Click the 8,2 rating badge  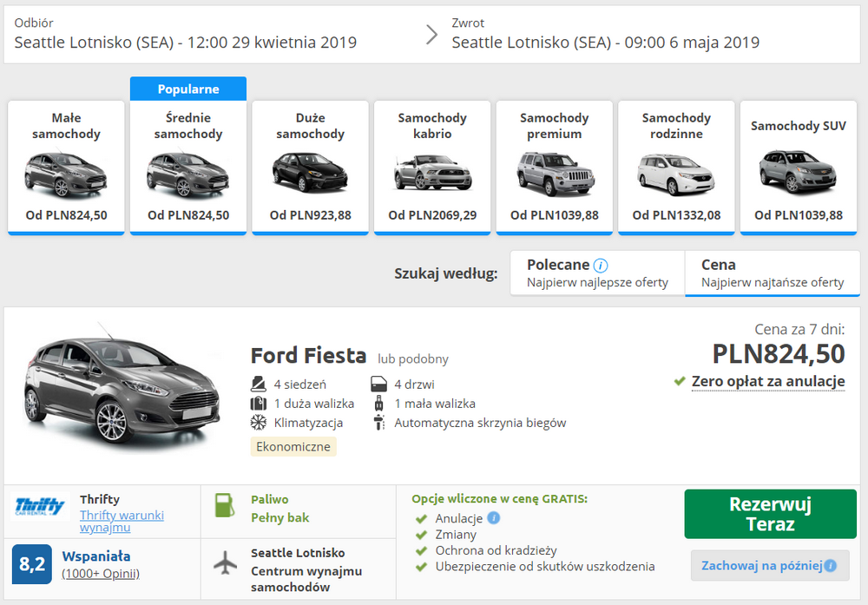coord(32,564)
